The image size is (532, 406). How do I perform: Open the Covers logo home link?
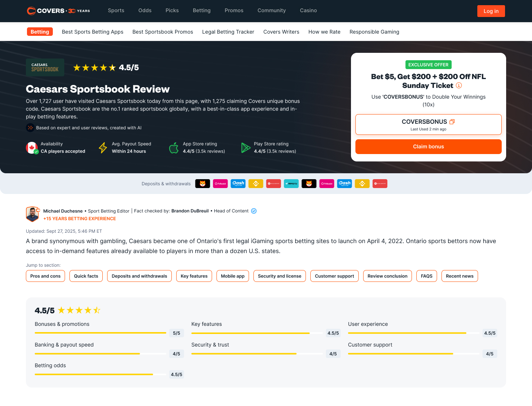[58, 11]
